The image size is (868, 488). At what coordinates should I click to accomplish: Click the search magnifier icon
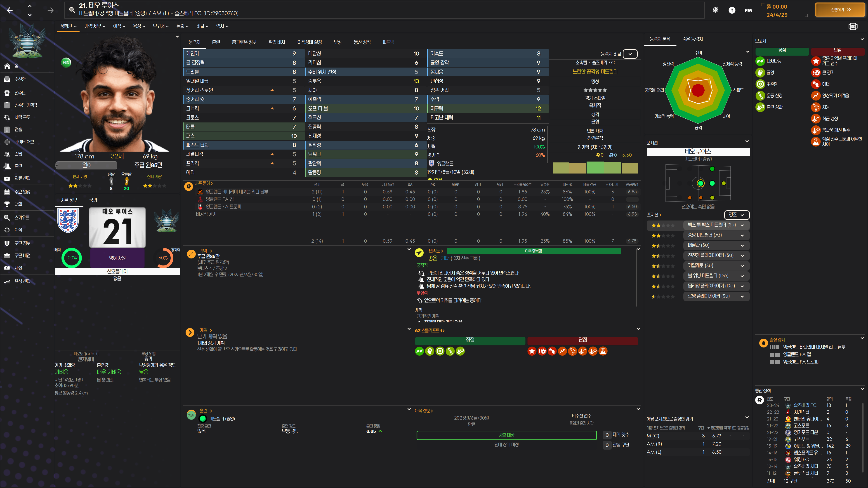pos(72,10)
